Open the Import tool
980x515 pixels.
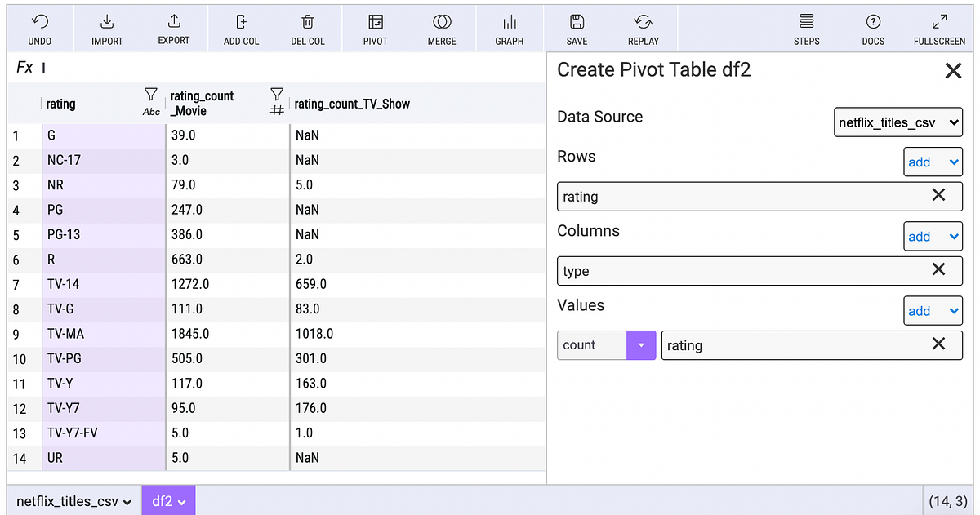point(106,28)
